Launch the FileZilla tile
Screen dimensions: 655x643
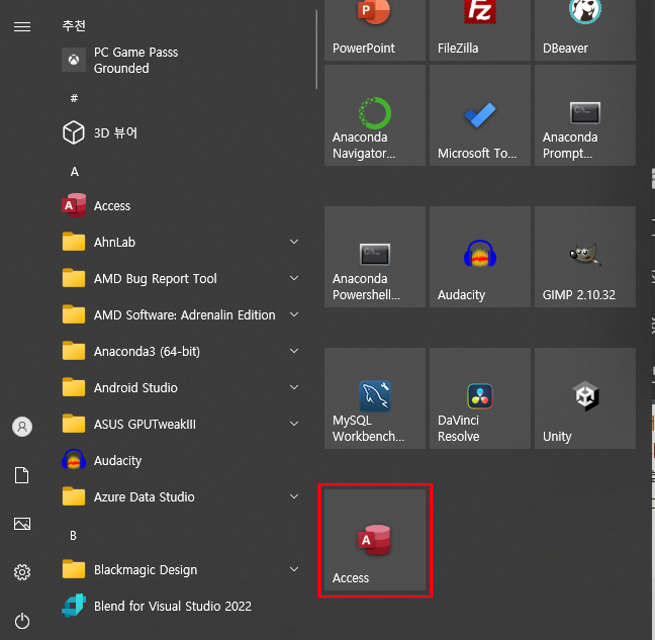pyautogui.click(x=480, y=30)
